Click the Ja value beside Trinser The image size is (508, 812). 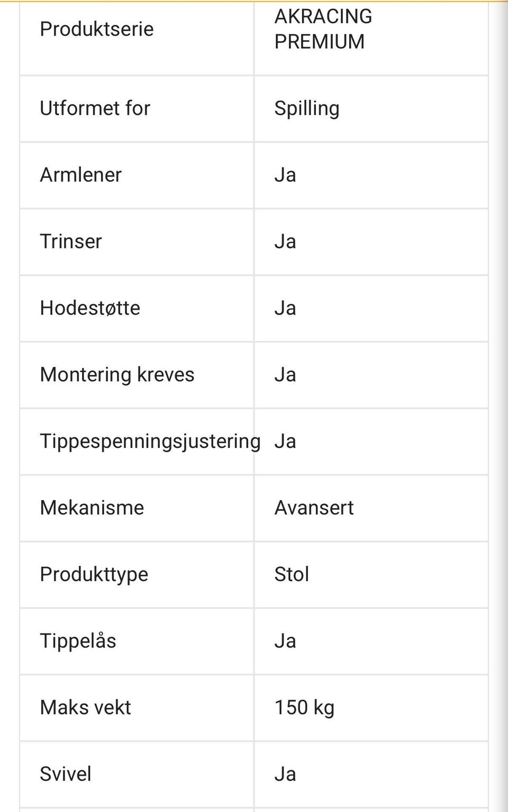(x=285, y=242)
